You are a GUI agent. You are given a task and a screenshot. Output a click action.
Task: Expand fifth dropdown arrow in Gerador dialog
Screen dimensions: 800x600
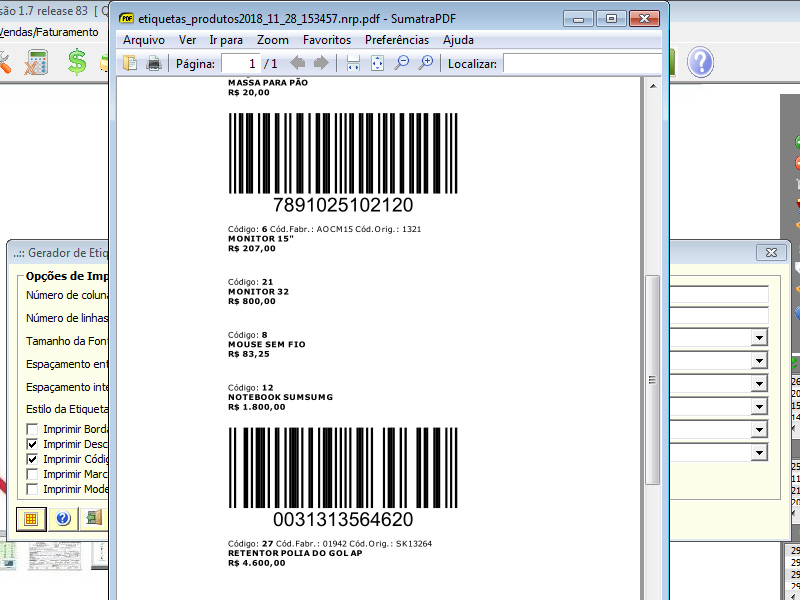tap(759, 430)
